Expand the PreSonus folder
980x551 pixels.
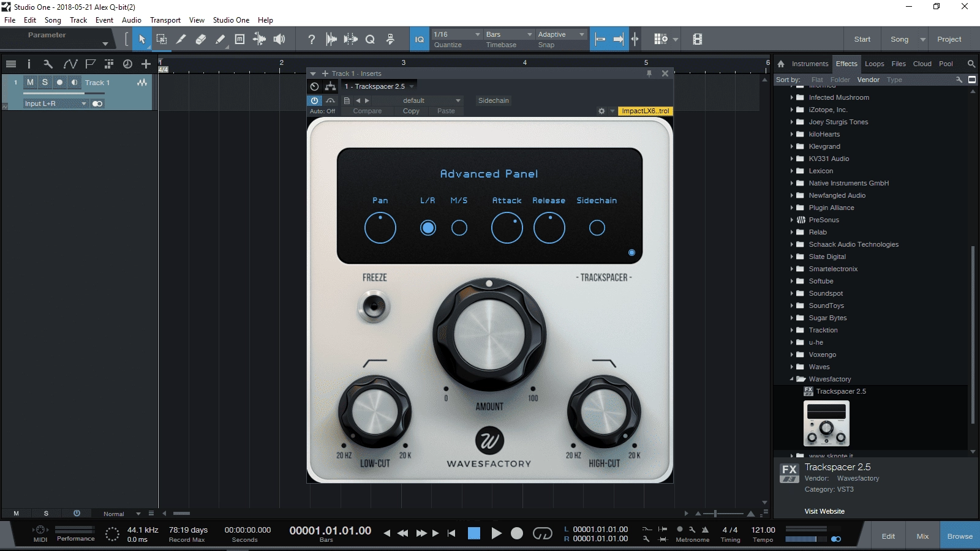pyautogui.click(x=791, y=220)
